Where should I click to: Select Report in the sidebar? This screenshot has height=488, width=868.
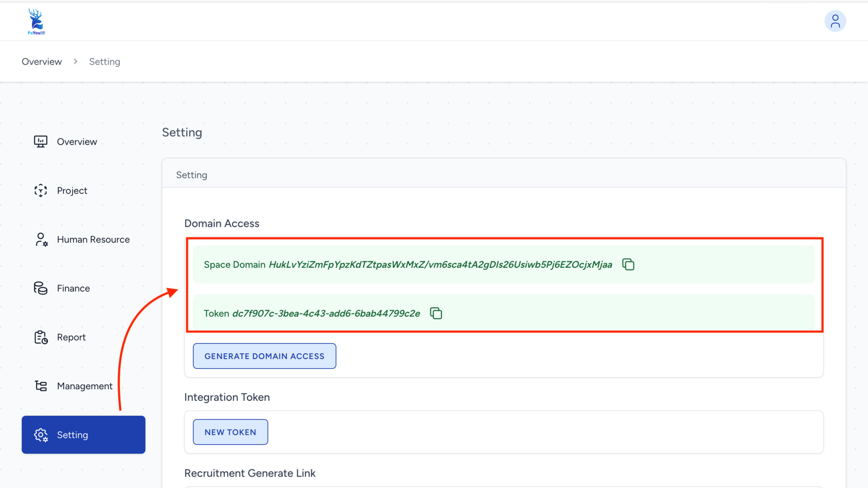[71, 337]
